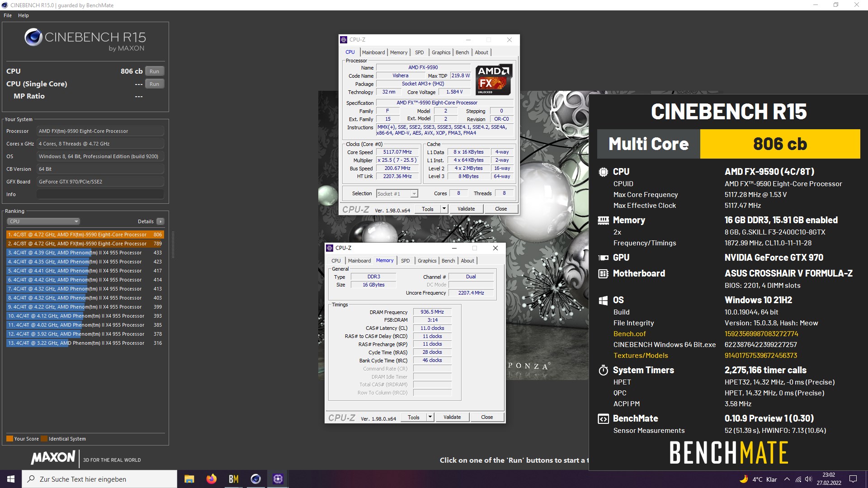868x488 pixels.
Task: Click the Textures/Models integrity label
Action: 641,356
